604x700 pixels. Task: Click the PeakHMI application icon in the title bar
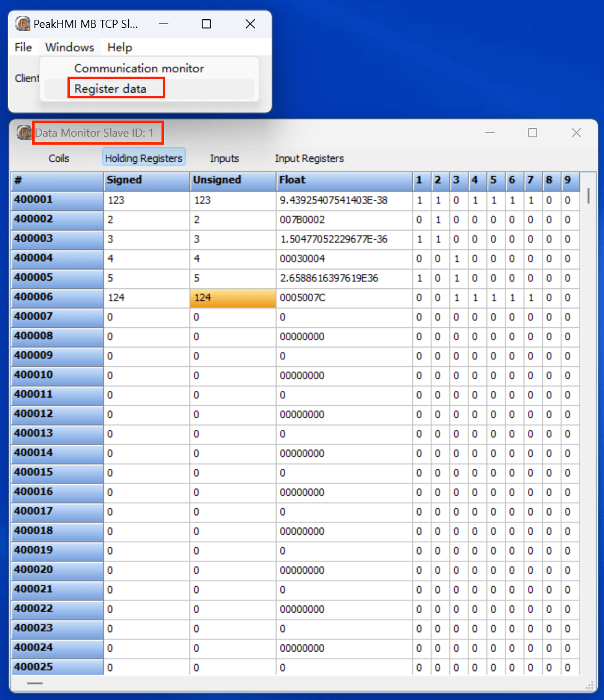point(22,23)
